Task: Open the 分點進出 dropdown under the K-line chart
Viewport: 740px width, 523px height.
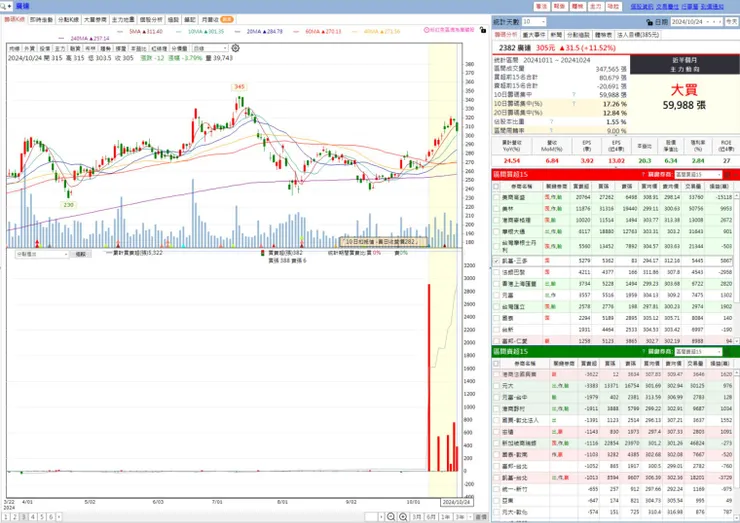Action: pos(42,254)
